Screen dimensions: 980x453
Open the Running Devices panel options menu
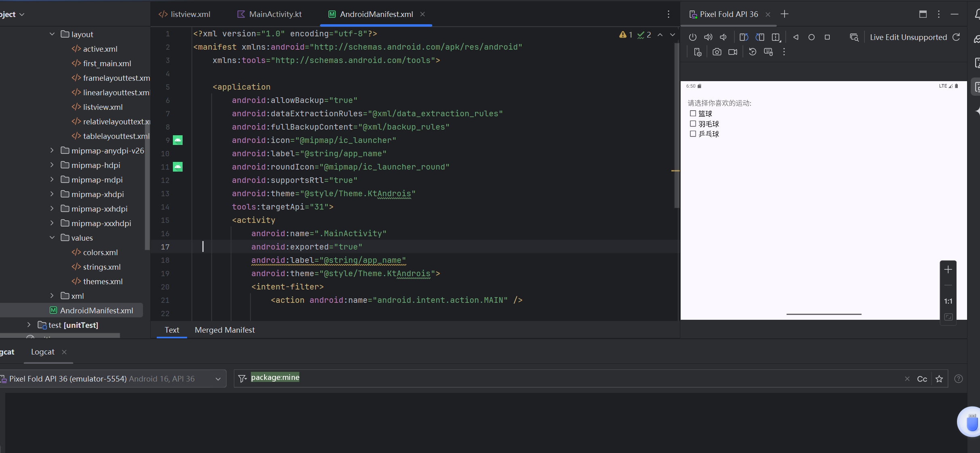click(939, 14)
